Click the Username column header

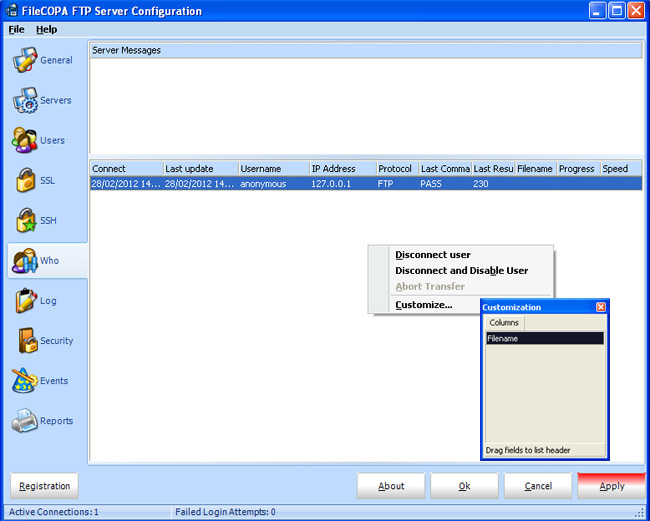tap(274, 169)
